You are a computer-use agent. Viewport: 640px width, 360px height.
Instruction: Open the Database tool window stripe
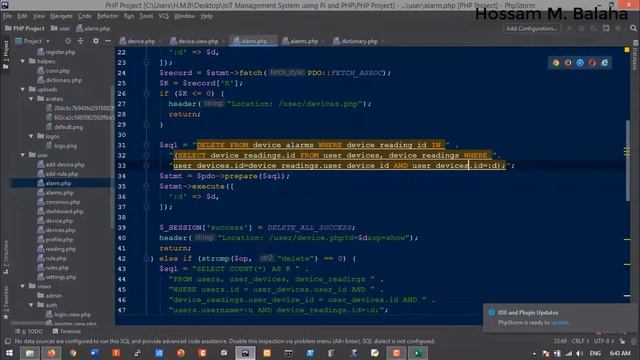pos(636,55)
